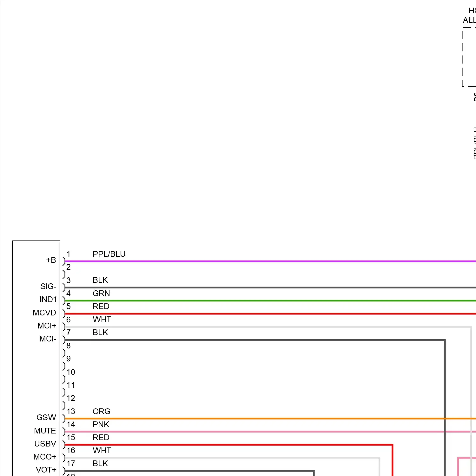The image size is (476, 476).
Task: Click pin number 15
Action: point(71,438)
